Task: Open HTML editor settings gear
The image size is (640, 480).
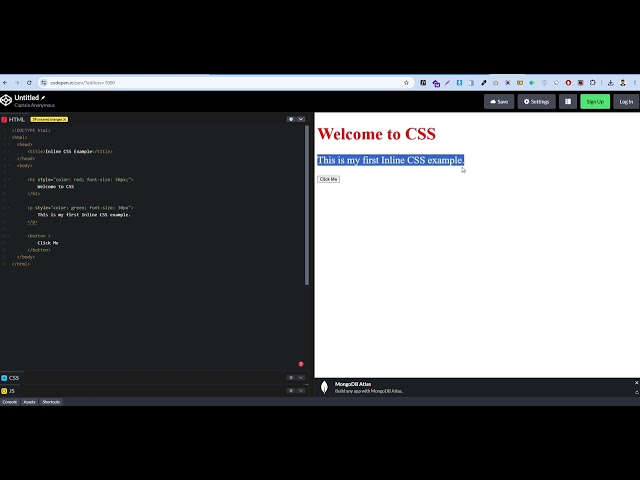Action: [291, 119]
